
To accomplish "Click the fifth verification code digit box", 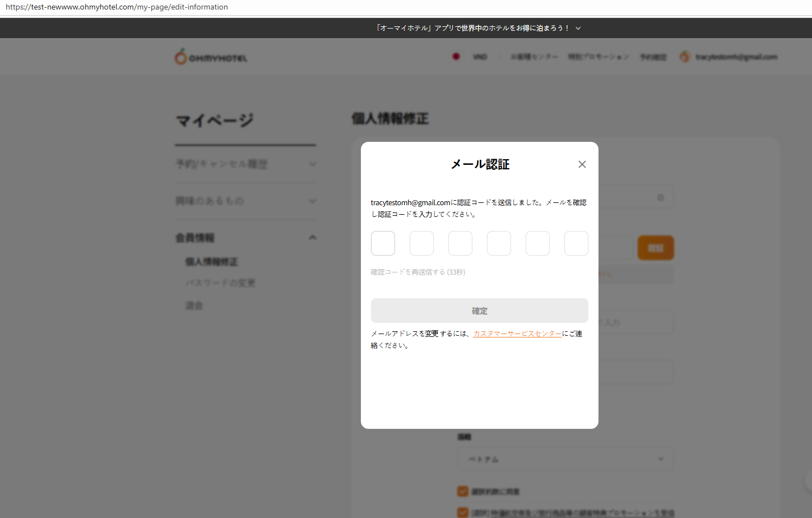I will point(537,243).
